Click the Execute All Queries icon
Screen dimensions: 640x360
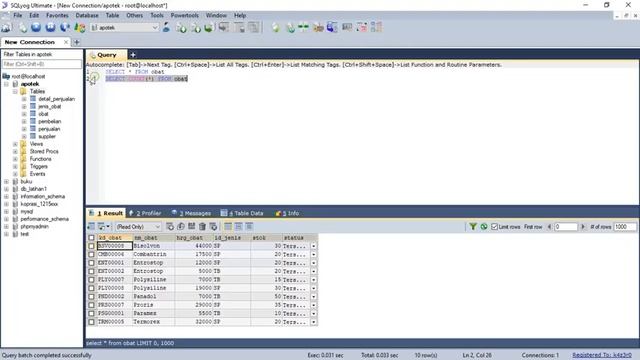tap(50, 28)
